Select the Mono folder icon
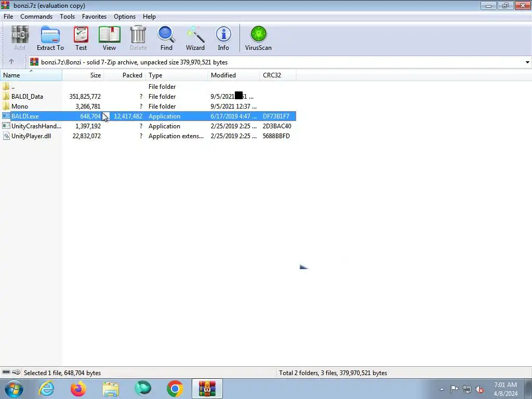This screenshot has width=532, height=399. pos(6,106)
